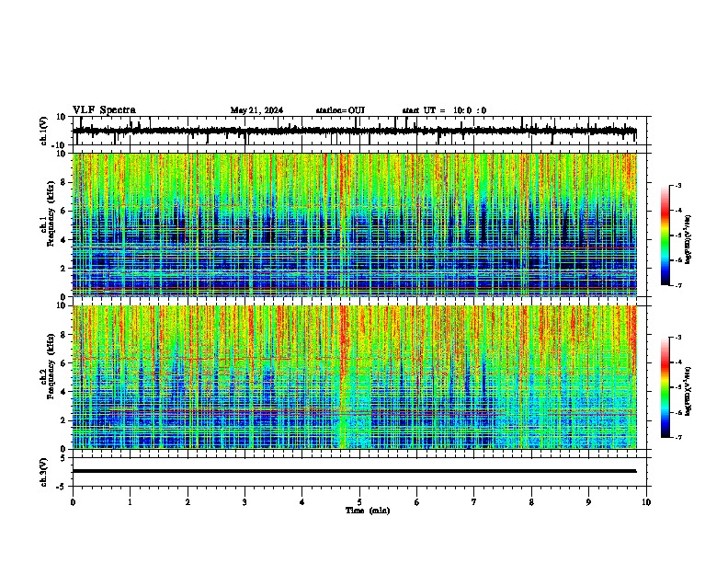Click the "Time (min)" x-axis label
728x563 pixels.
pos(368,511)
